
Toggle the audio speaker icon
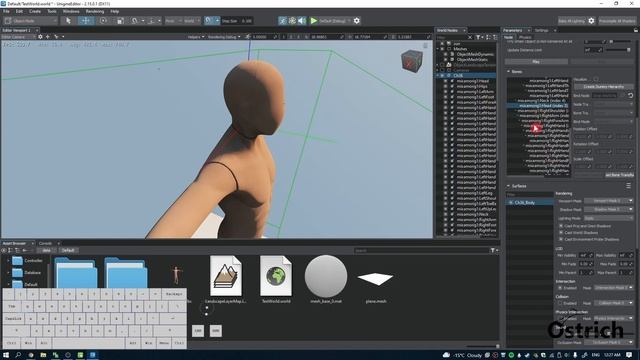pyautogui.click(x=302, y=21)
